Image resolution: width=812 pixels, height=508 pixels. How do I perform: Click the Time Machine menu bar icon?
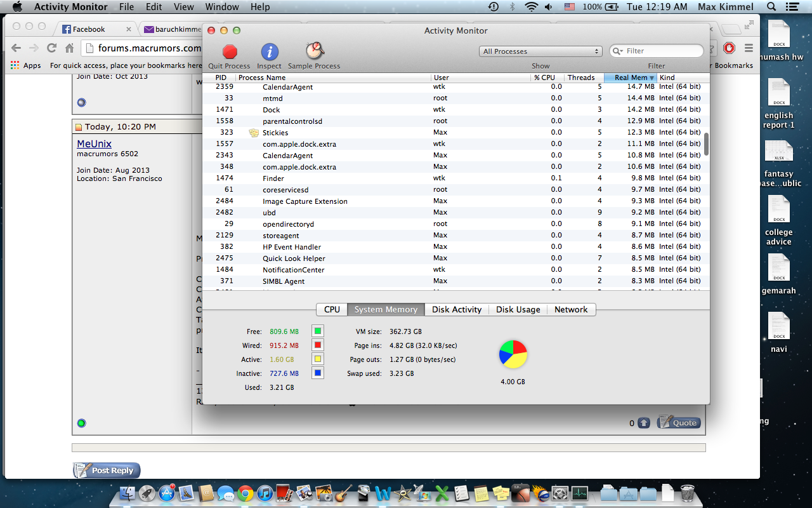pos(494,7)
